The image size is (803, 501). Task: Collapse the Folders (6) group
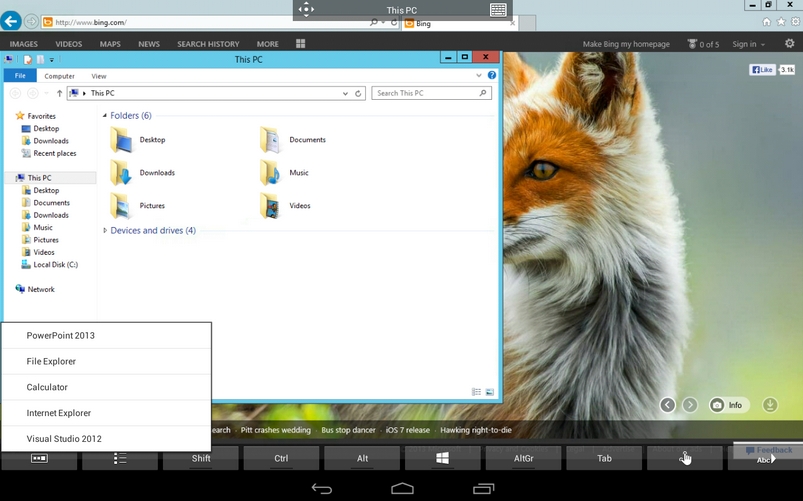pyautogui.click(x=105, y=116)
